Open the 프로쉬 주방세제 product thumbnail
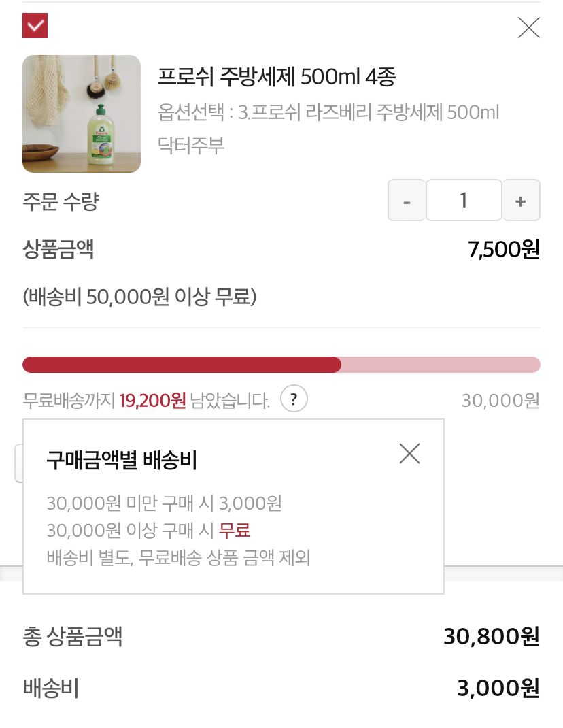 (x=82, y=114)
